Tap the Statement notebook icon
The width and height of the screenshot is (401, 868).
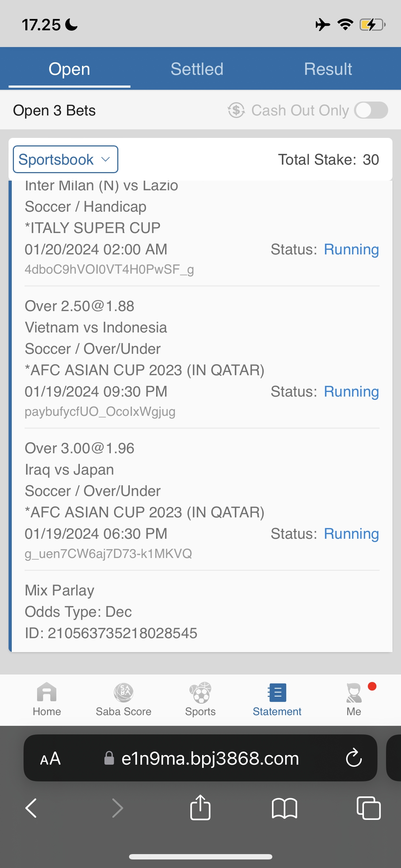click(277, 692)
